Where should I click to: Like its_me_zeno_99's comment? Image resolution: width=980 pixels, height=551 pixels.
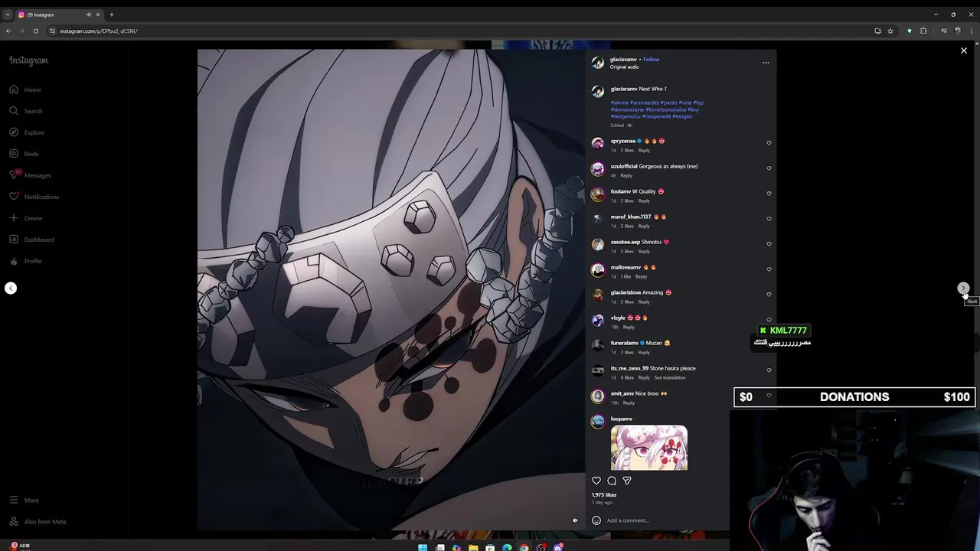[769, 370]
